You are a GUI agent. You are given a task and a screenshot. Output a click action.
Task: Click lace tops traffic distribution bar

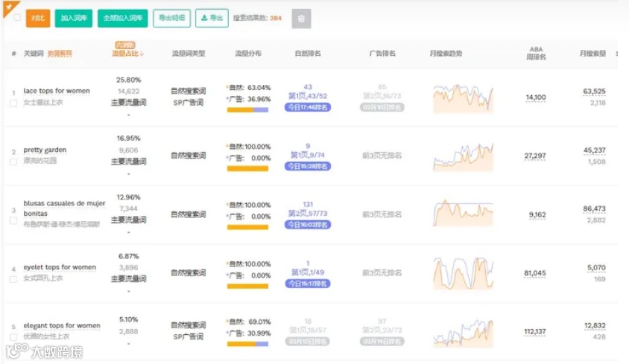coord(247,110)
